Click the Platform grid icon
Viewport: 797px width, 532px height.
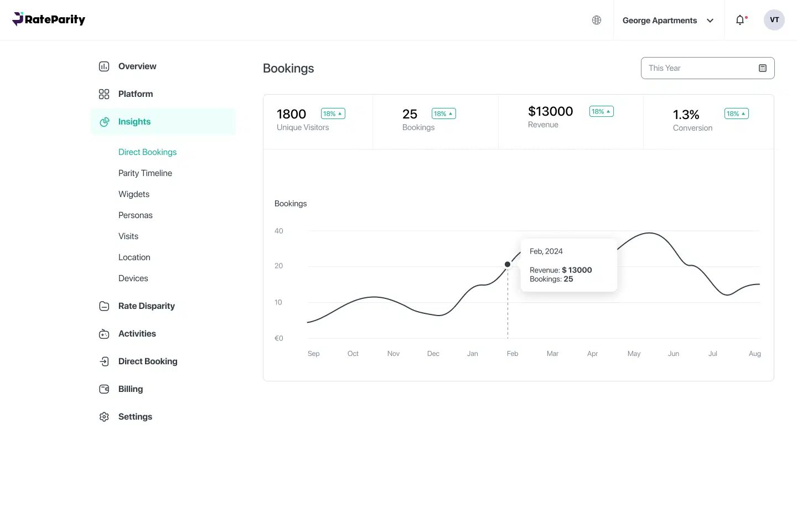(104, 94)
